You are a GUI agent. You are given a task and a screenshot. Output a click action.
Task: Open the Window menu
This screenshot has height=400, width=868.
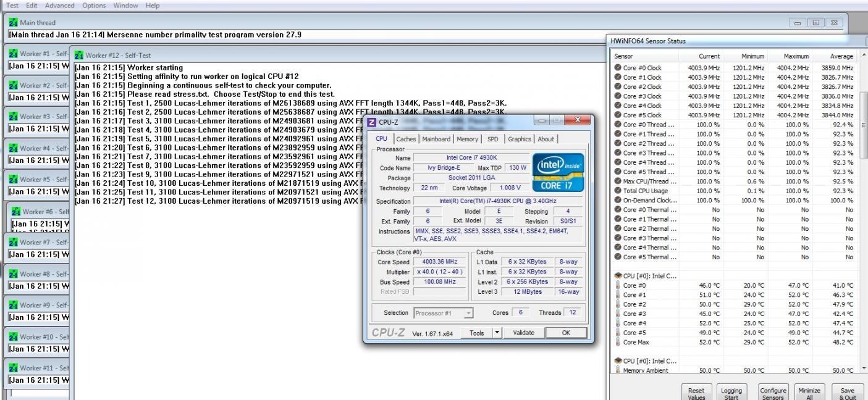(125, 5)
